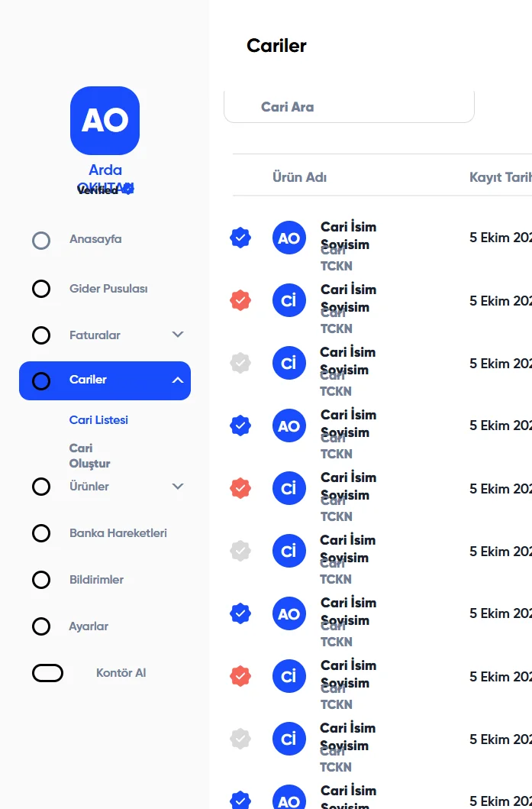Click the pill-shaped icon beside Kontör AI
This screenshot has height=809, width=532.
coord(47,673)
